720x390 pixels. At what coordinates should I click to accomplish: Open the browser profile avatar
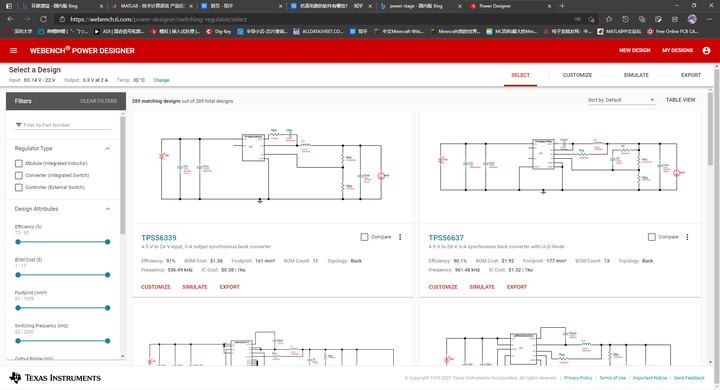[692, 19]
